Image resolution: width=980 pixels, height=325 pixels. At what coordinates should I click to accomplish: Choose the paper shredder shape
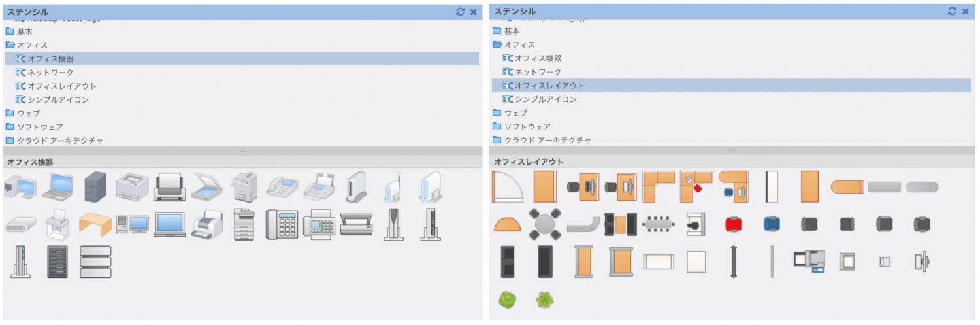tap(57, 224)
